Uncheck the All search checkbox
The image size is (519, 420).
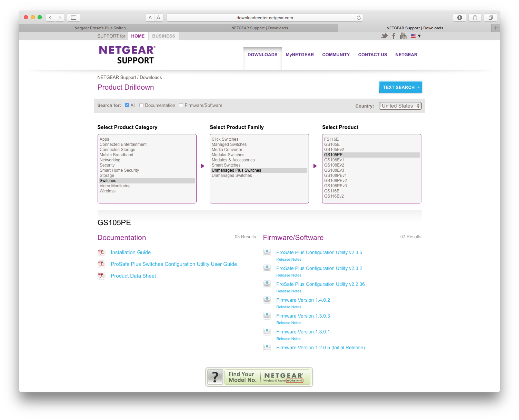coord(127,106)
